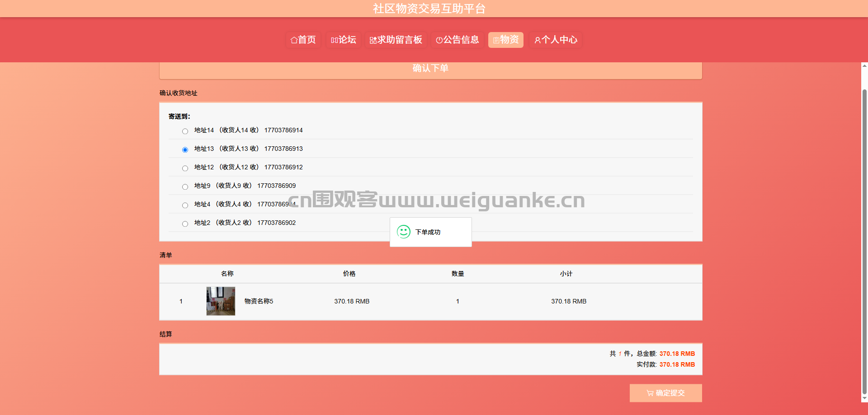Click the 物资名称5 item name
The image size is (868, 415).
(x=259, y=301)
